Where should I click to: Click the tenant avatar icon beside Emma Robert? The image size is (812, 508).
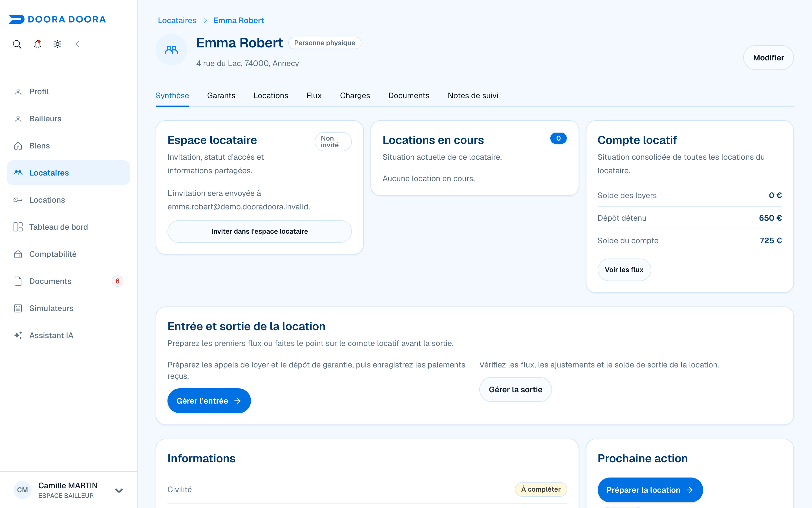(171, 50)
